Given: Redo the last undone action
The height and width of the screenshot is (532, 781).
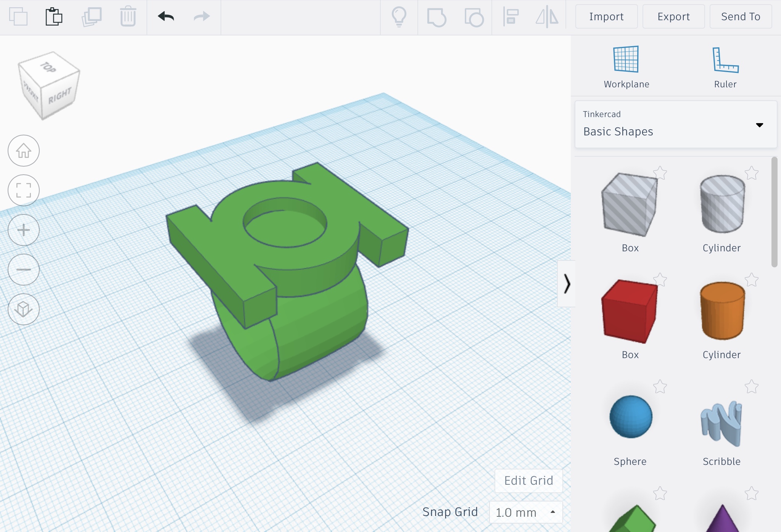Looking at the screenshot, I should [201, 16].
